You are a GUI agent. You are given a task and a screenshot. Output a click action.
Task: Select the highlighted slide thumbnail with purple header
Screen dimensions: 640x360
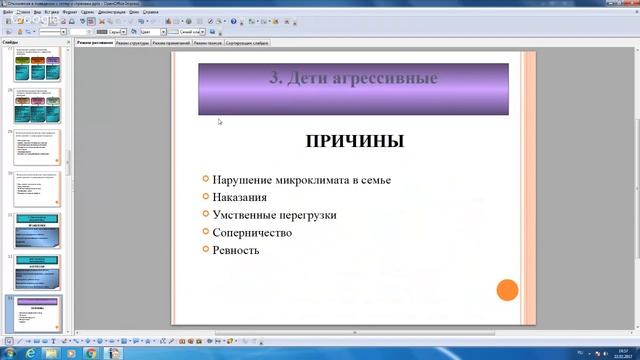click(x=37, y=314)
